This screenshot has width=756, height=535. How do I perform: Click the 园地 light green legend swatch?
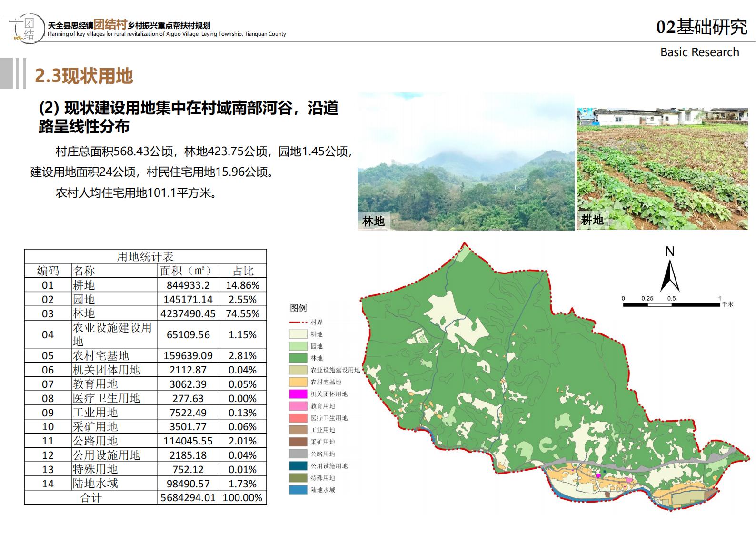298,346
